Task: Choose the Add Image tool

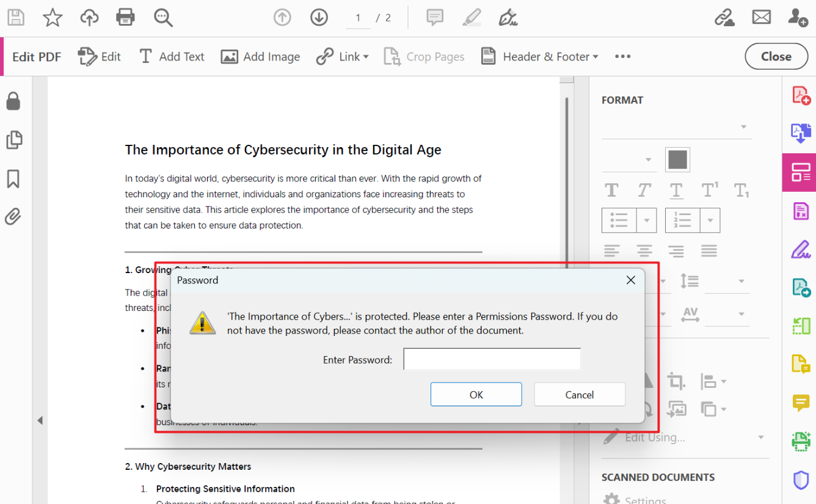Action: [x=260, y=57]
